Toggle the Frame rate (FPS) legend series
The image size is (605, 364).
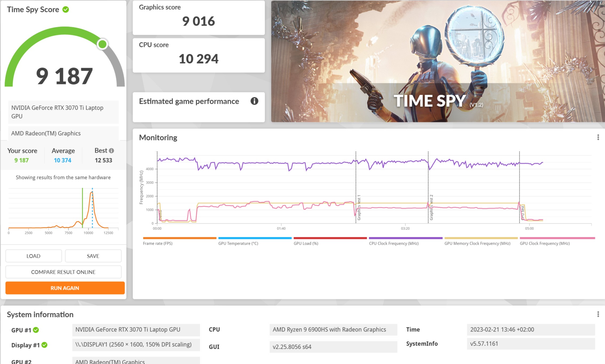pyautogui.click(x=158, y=243)
